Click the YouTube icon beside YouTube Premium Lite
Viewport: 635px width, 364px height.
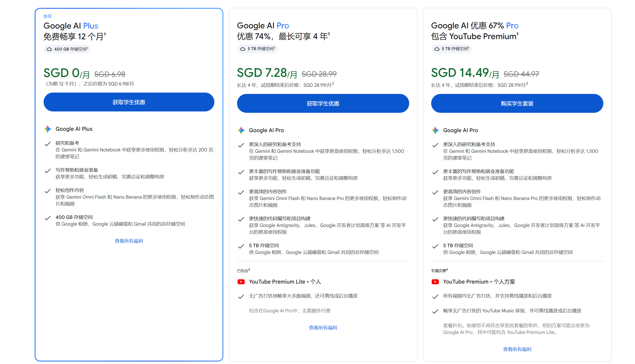coord(241,282)
